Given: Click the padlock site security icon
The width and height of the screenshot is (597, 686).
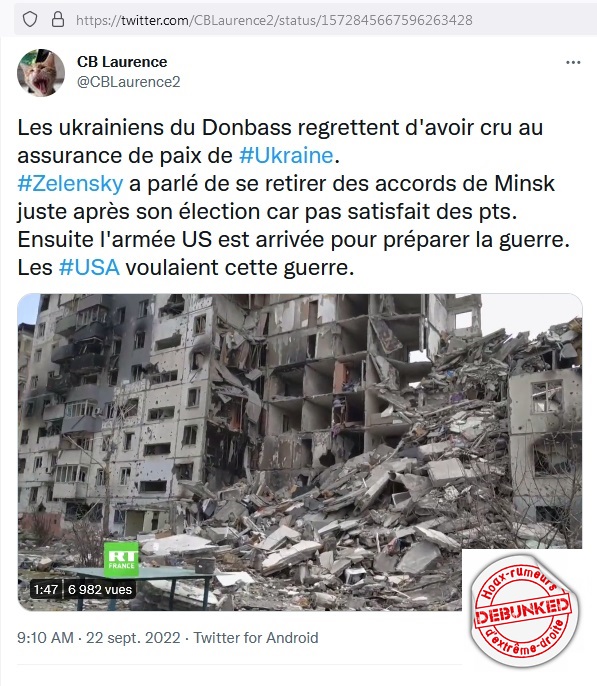Looking at the screenshot, I should click(58, 20).
